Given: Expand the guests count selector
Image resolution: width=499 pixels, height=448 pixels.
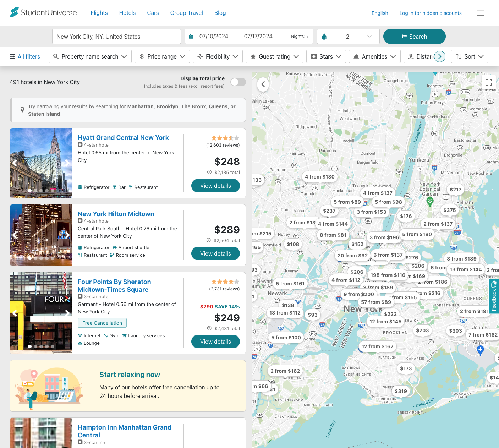Looking at the screenshot, I should pos(348,37).
